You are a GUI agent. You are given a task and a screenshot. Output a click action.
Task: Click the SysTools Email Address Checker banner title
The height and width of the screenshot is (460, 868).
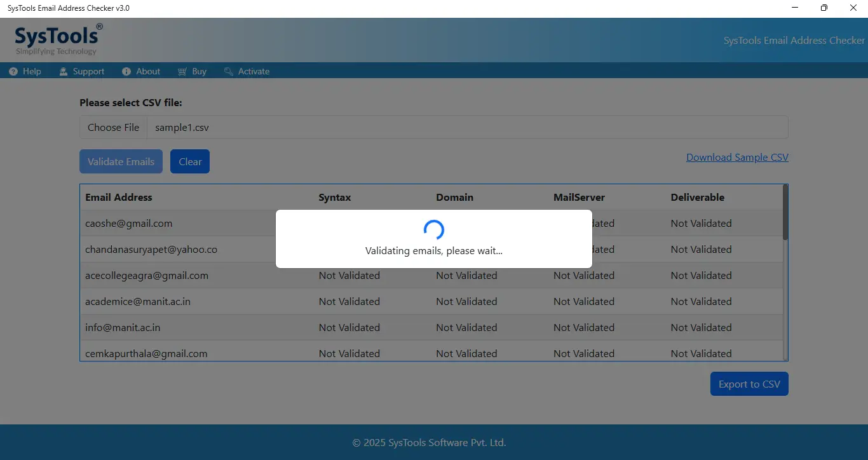794,40
